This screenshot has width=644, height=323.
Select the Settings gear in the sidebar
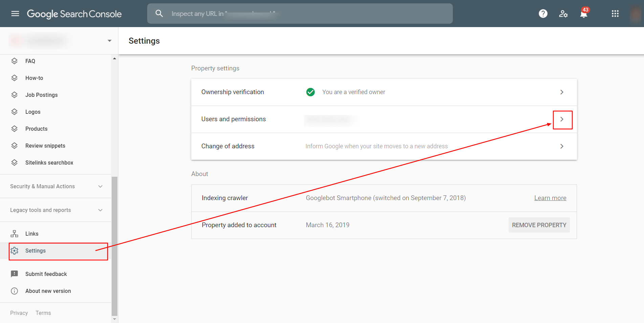pyautogui.click(x=15, y=251)
